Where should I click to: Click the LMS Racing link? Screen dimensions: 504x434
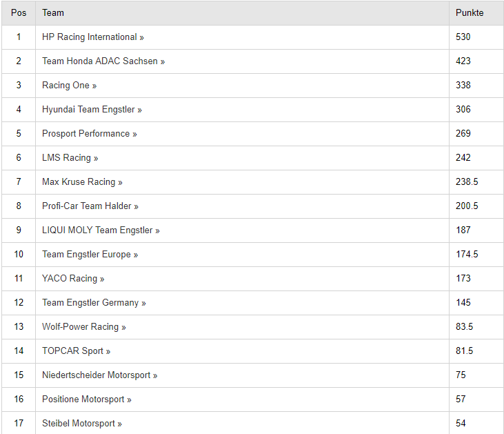70,158
